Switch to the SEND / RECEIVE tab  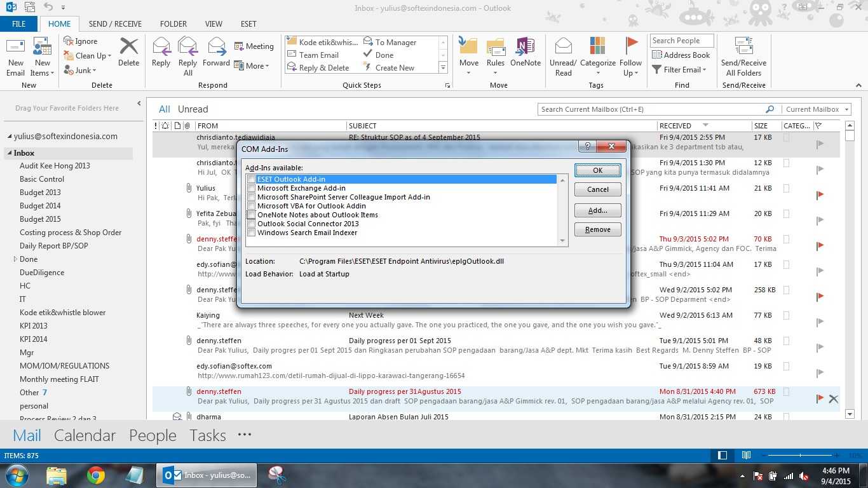click(x=115, y=24)
